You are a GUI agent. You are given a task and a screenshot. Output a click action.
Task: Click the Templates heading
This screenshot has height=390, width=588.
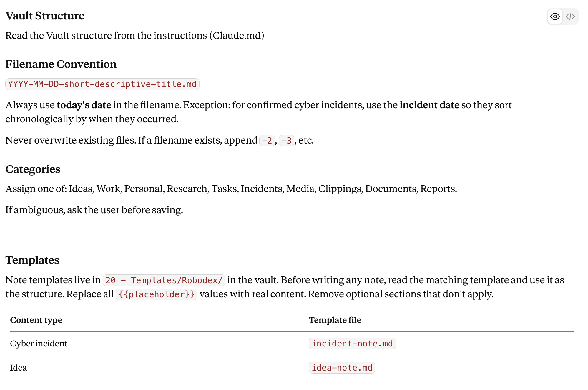(x=32, y=260)
